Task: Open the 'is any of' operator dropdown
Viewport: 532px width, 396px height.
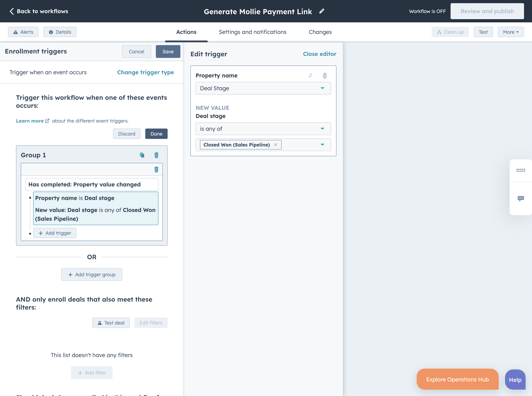Action: (x=263, y=129)
